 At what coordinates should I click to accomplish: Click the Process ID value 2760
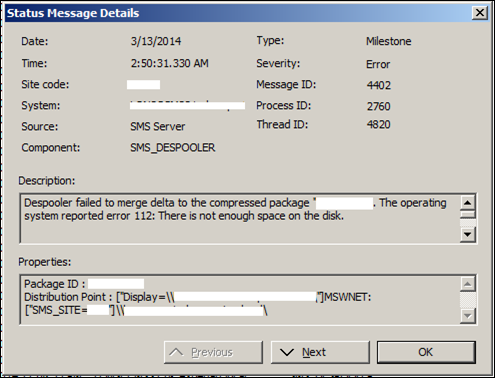click(x=379, y=106)
